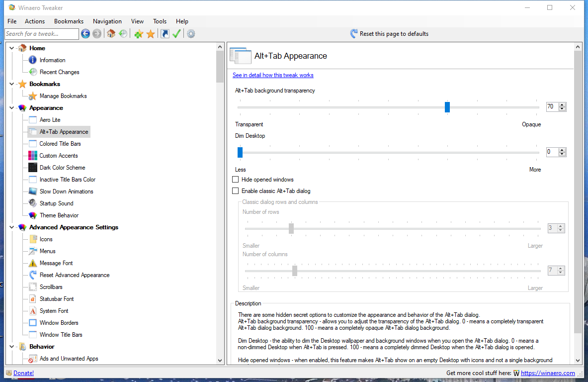Open the View menu
The image size is (588, 382).
[137, 21]
